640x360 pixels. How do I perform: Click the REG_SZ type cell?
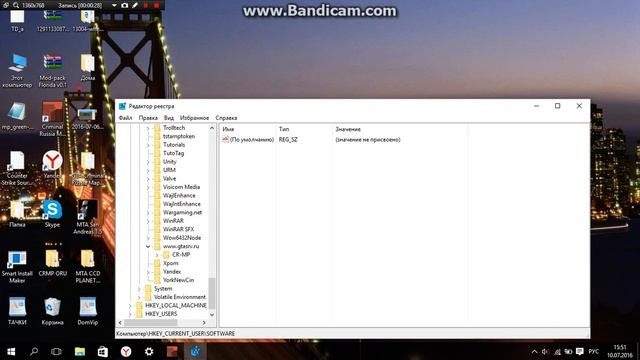pos(288,140)
